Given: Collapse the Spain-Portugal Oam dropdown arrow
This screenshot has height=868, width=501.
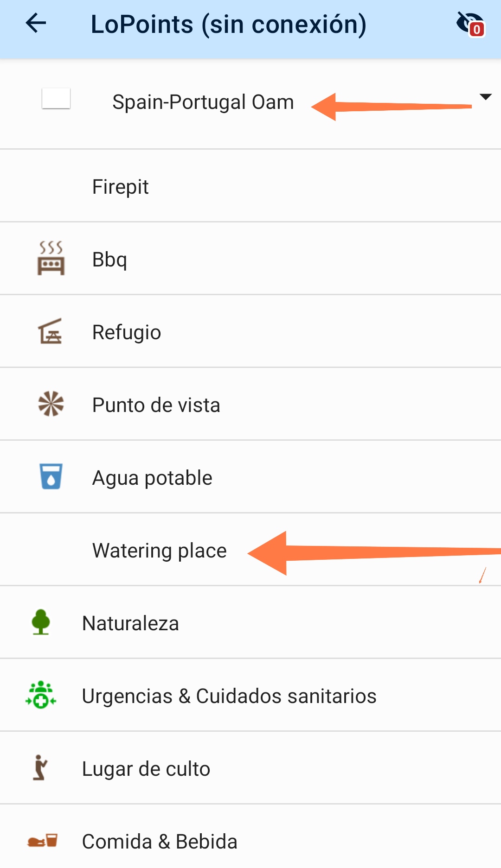Looking at the screenshot, I should (485, 97).
